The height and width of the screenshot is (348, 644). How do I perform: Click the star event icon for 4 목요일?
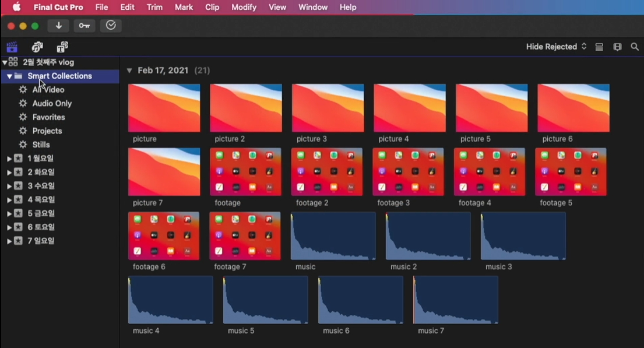click(x=18, y=200)
